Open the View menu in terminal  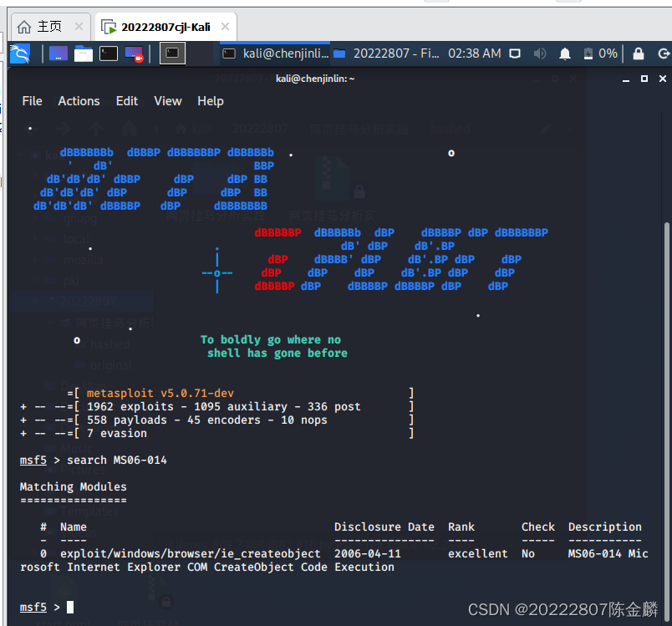click(168, 101)
